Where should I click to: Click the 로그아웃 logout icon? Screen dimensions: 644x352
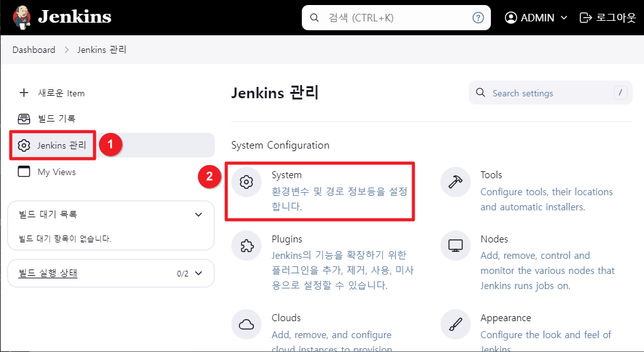585,18
